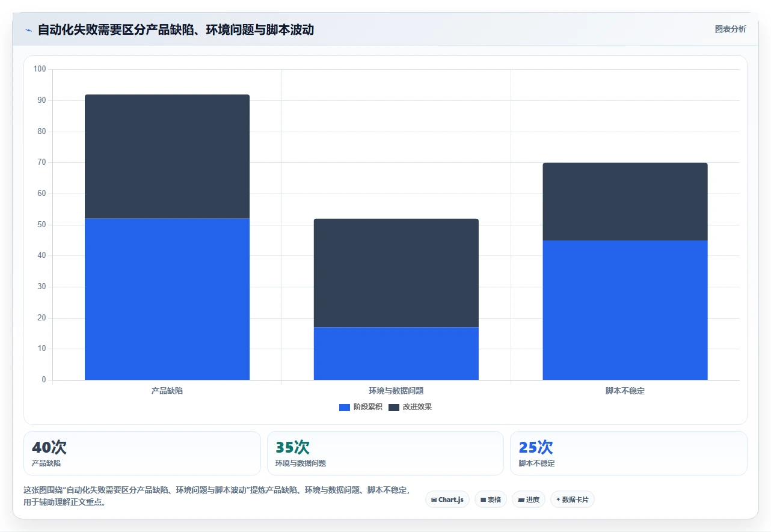Click the icon inside the Chart.js chip

[434, 500]
